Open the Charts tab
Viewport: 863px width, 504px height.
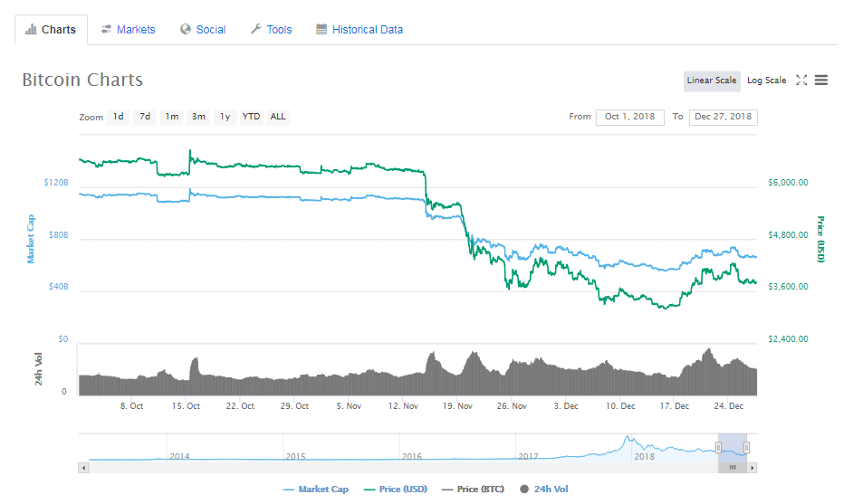[52, 30]
